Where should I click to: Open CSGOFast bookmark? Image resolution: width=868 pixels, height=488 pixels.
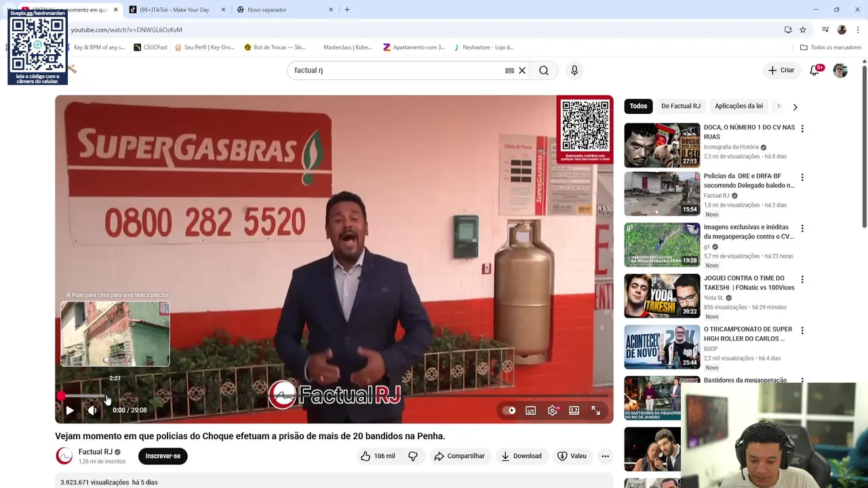click(x=151, y=47)
